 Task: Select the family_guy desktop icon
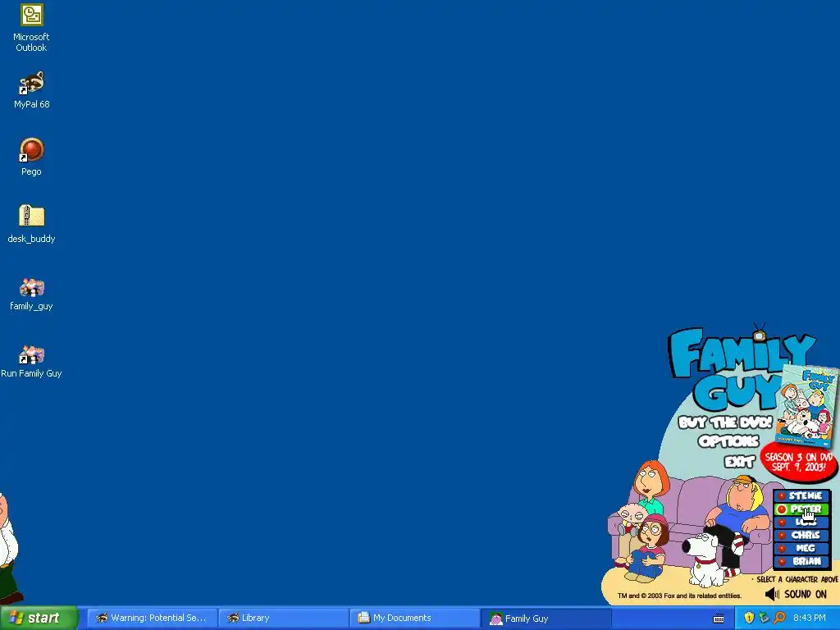(31, 294)
